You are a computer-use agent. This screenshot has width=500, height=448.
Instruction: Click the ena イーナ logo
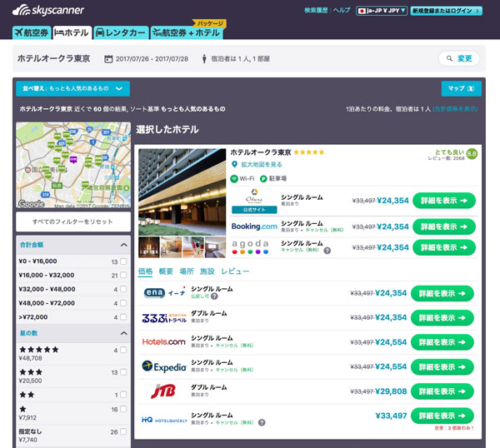(x=164, y=292)
